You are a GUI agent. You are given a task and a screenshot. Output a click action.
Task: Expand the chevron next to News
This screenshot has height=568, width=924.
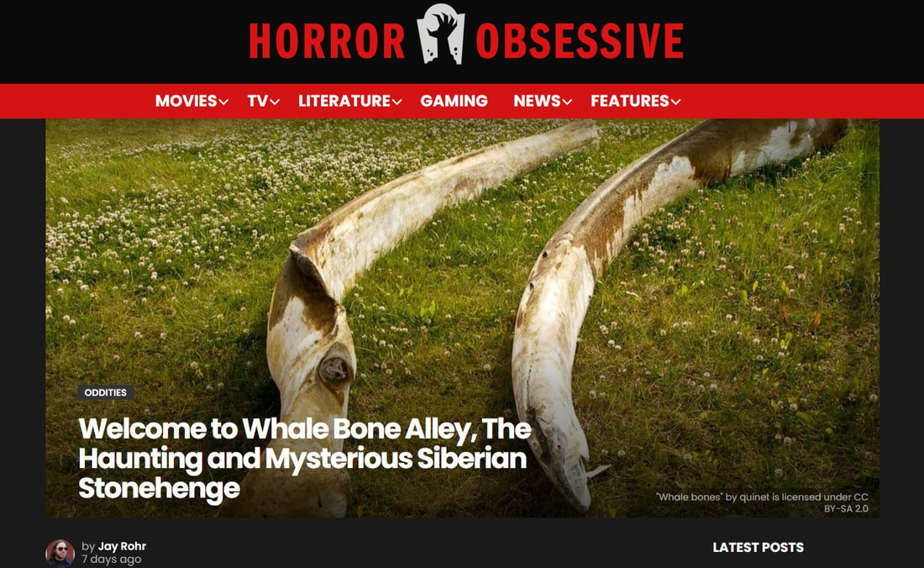pyautogui.click(x=568, y=102)
